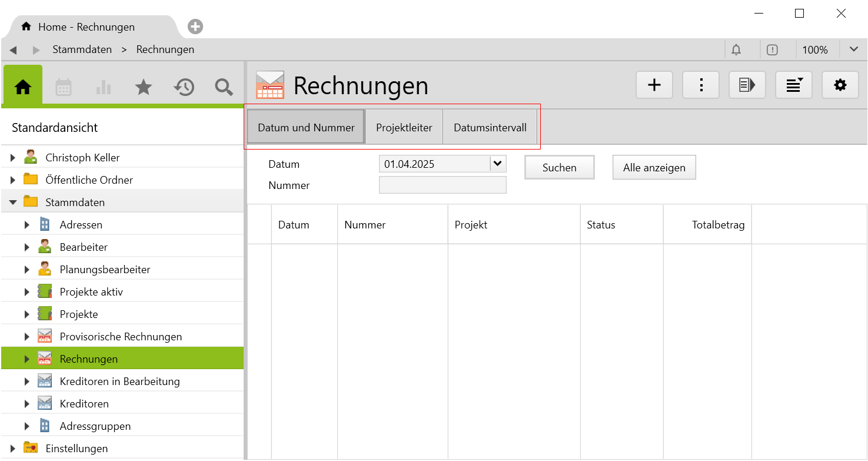The image size is (868, 461).
Task: Open settings with the gear icon
Action: (840, 85)
